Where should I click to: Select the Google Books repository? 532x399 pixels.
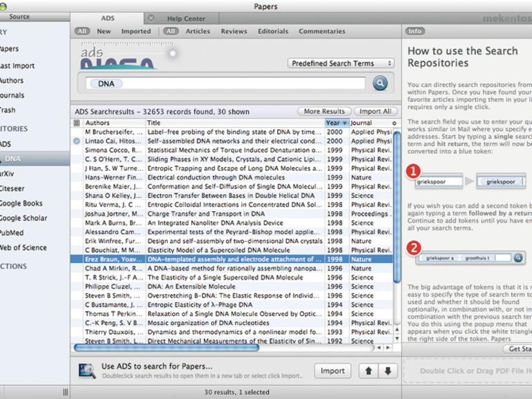(x=21, y=203)
